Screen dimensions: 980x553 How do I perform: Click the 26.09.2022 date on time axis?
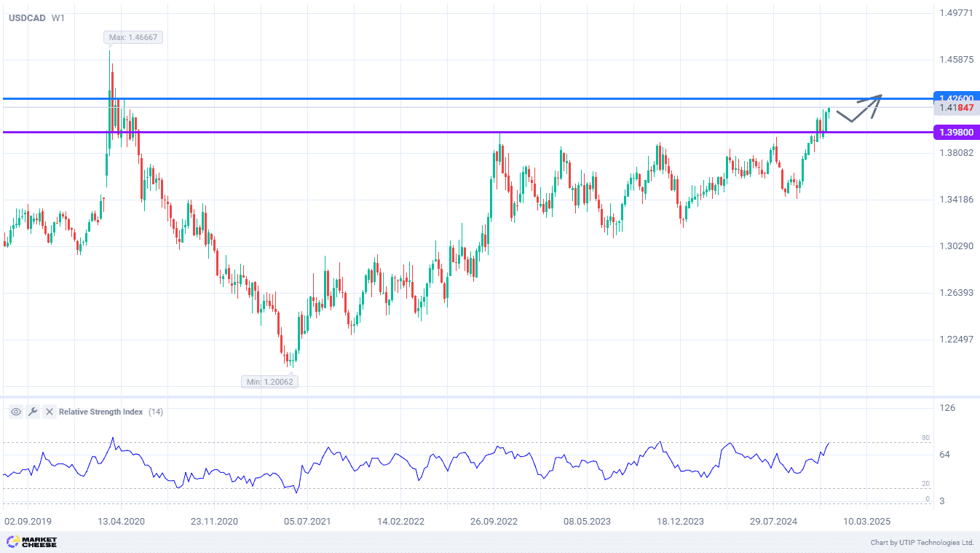(x=494, y=522)
